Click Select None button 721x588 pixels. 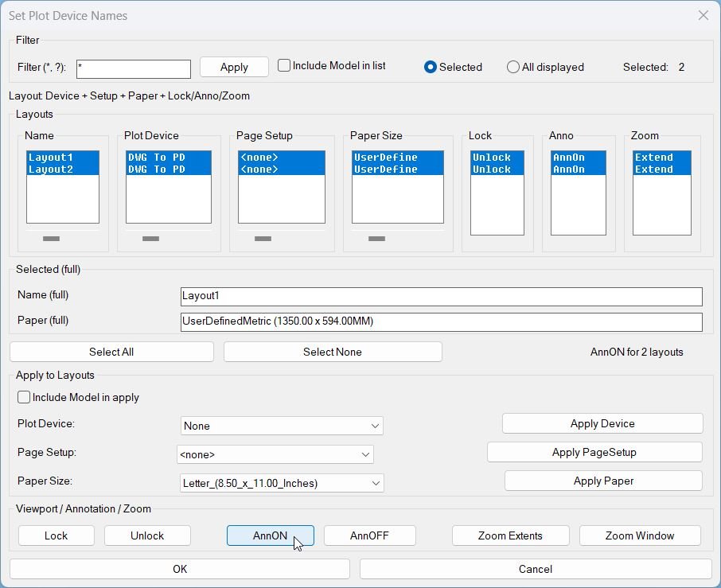[x=332, y=352]
